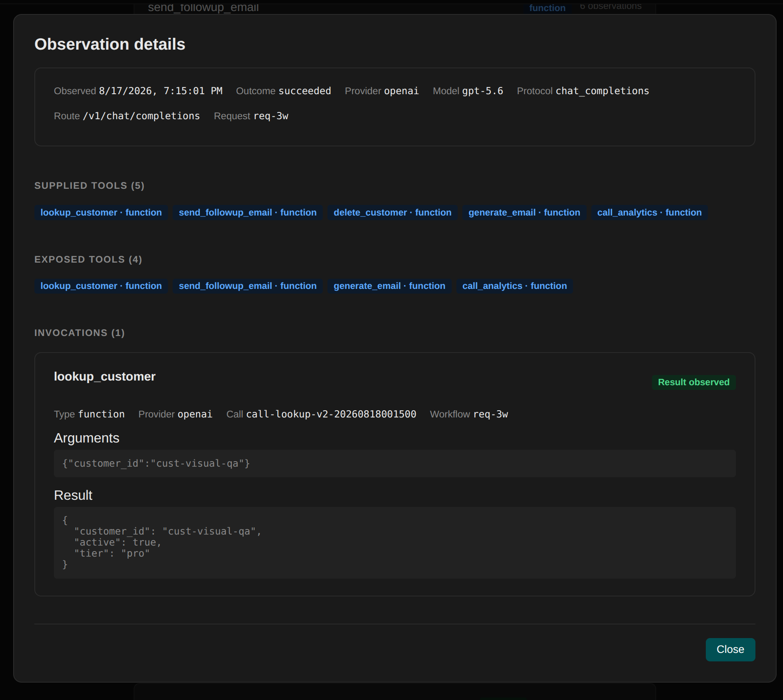Screen dimensions: 783x700
Task: Select the delete_customer function chip
Action: 392,213
